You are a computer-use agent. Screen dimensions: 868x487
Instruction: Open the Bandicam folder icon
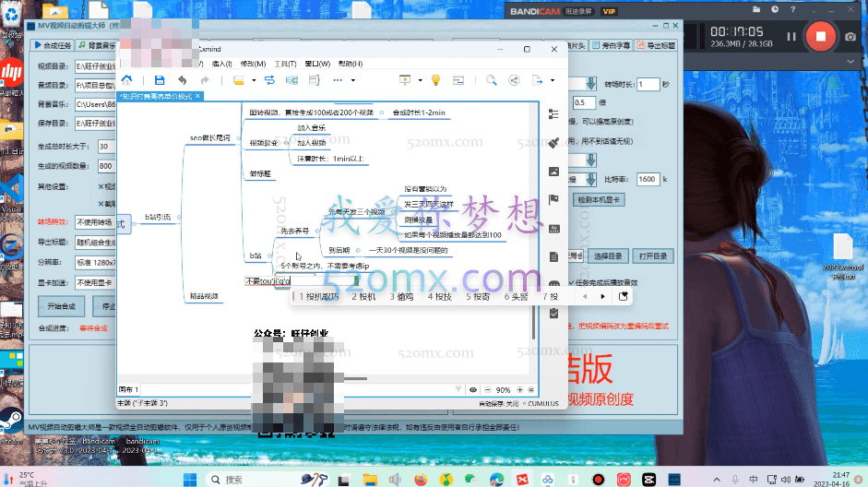[x=756, y=9]
